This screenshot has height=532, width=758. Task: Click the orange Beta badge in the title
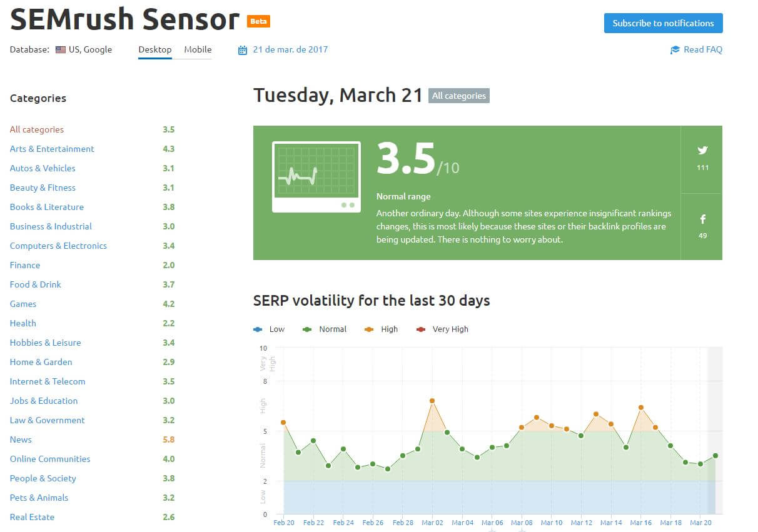click(258, 21)
